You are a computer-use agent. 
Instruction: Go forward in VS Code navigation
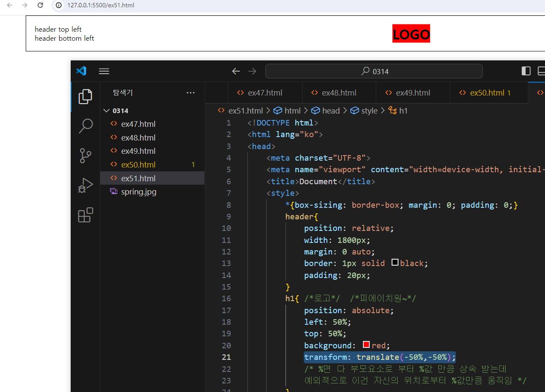tap(252, 71)
